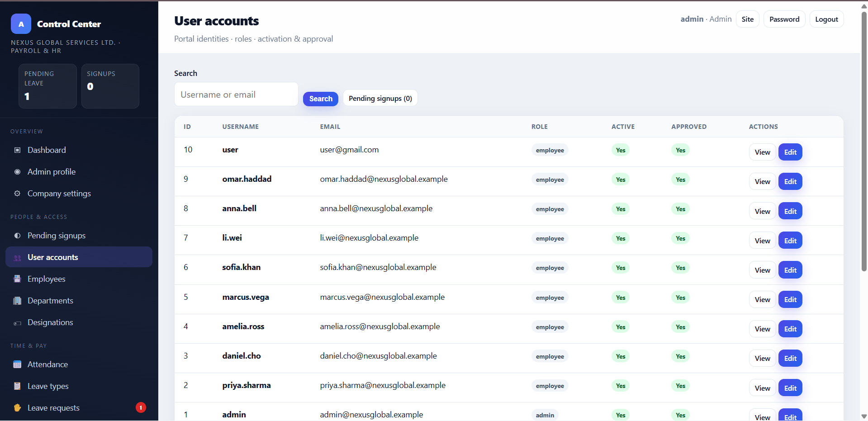Screen dimensions: 868x421
Task: Click the username daniel.cho in the table
Action: click(242, 356)
